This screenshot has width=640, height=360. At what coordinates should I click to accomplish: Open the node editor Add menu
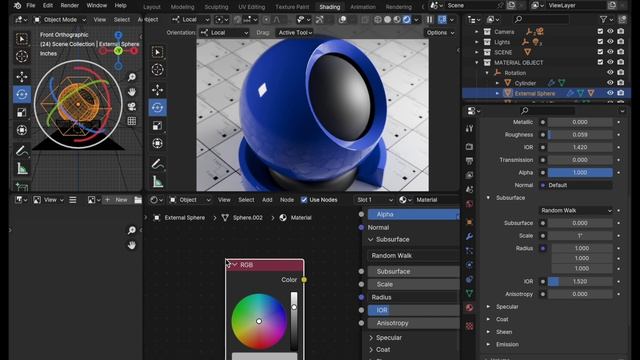coord(267,200)
